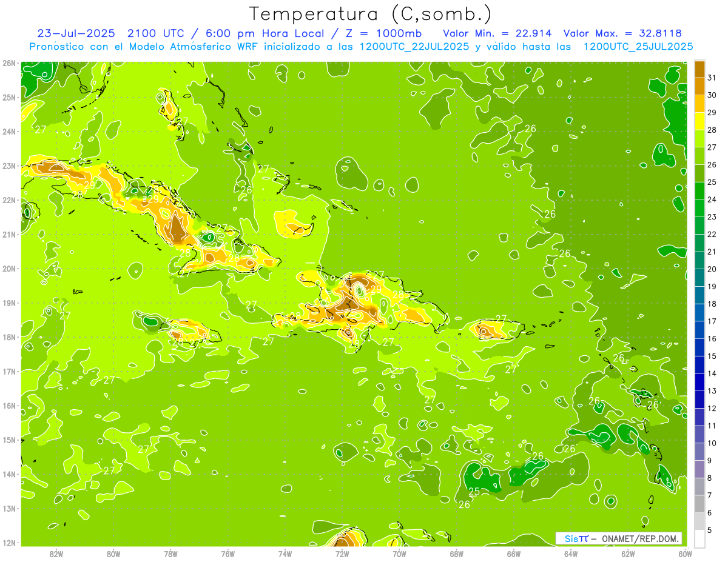Click the "Temperatura (C,somb.)" title
728x562 pixels.
(371, 15)
